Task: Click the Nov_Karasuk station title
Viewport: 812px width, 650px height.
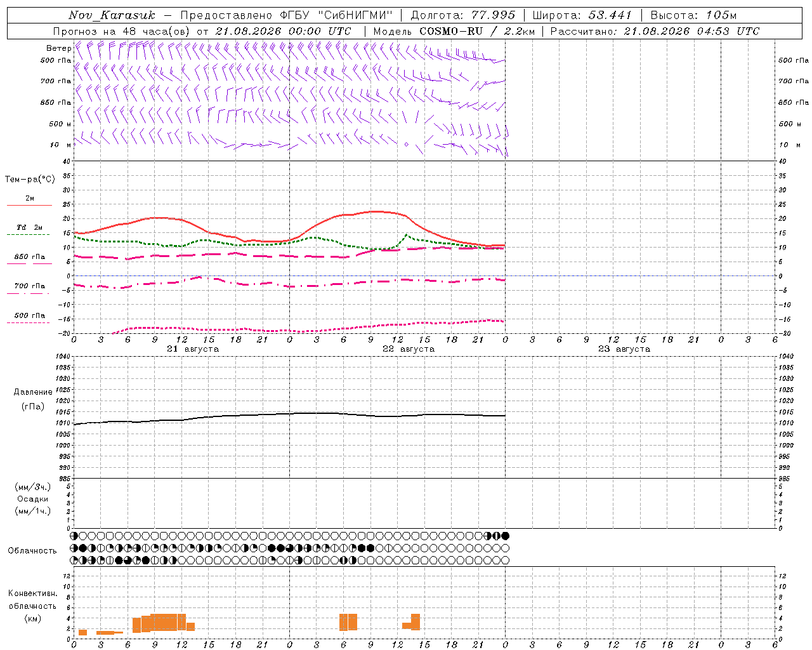Action: click(x=112, y=15)
